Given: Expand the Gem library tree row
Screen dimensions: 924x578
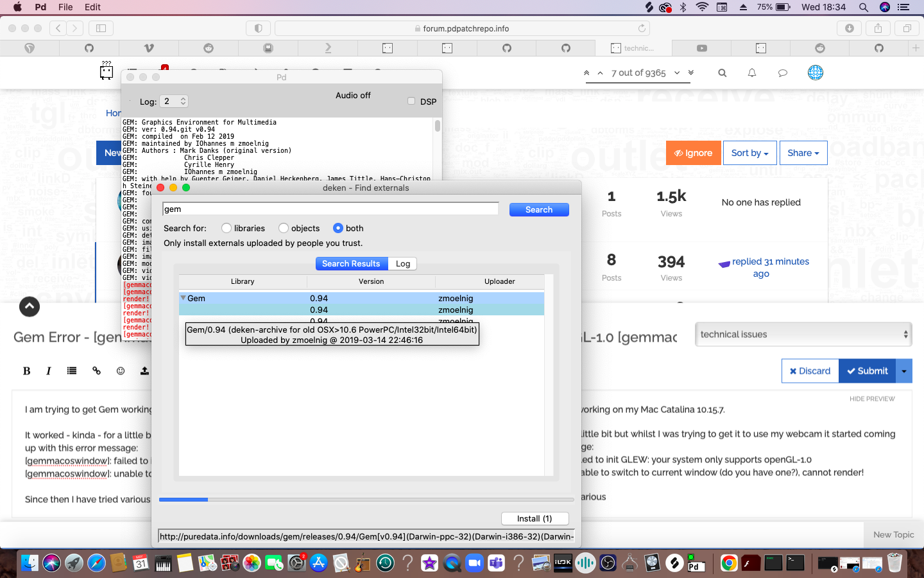Looking at the screenshot, I should tap(183, 298).
